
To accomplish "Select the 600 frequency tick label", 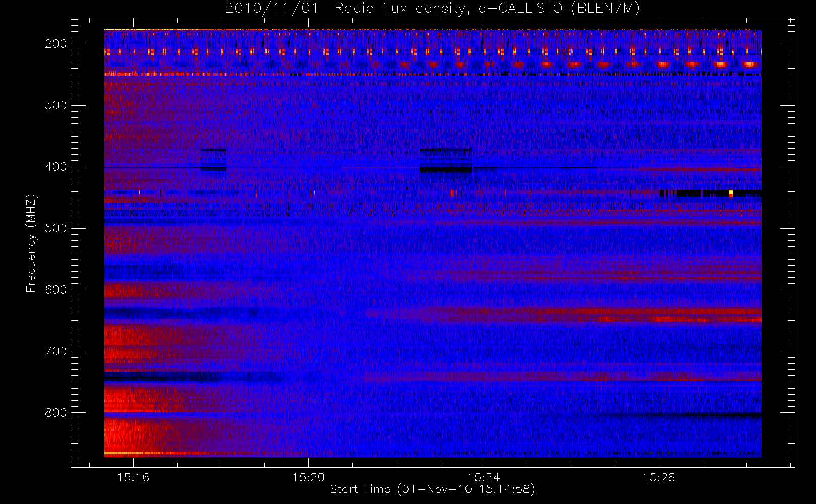I will (56, 290).
